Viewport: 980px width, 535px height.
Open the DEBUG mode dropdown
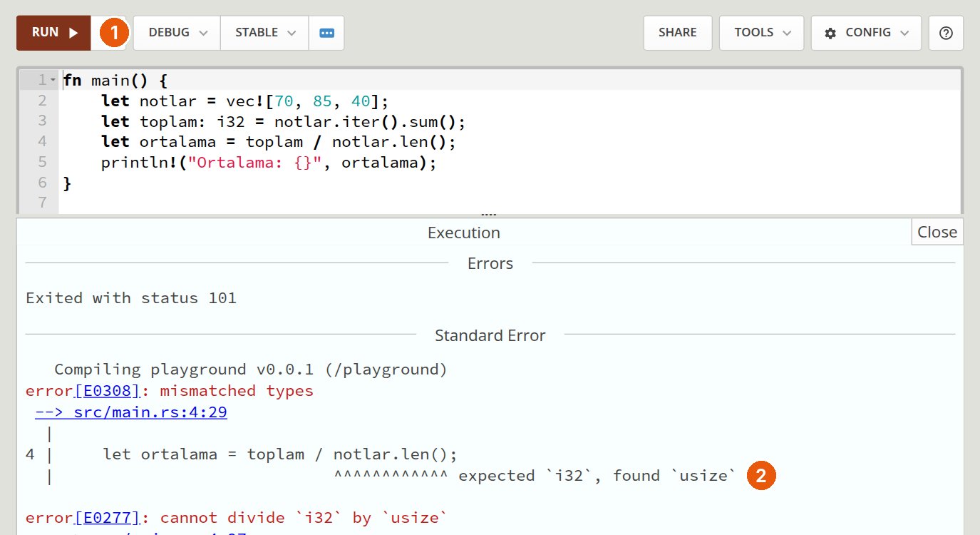[177, 33]
